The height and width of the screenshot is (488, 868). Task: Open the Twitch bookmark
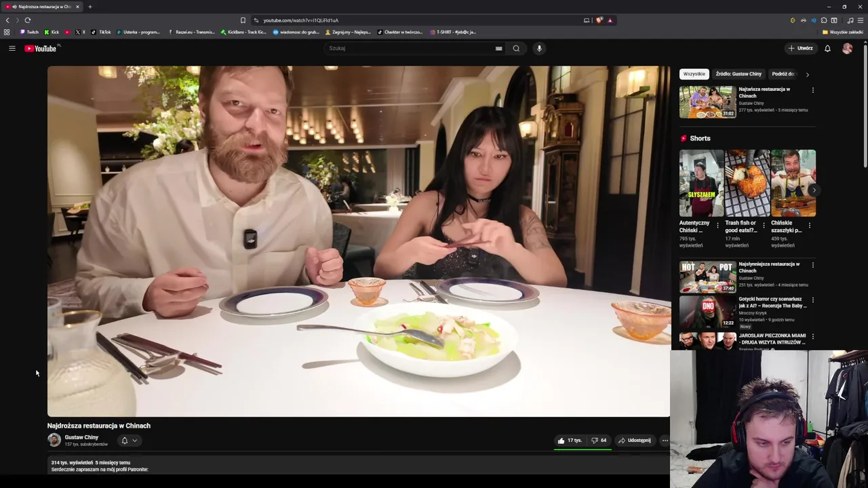[29, 32]
